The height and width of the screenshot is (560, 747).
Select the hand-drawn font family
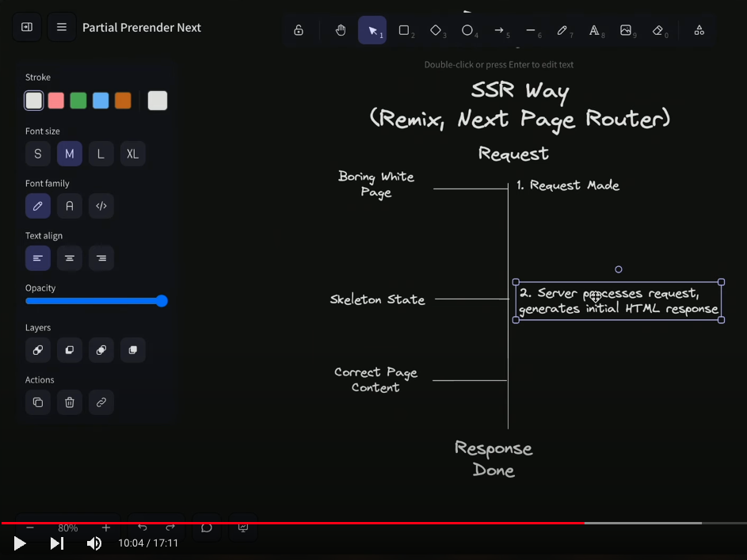38,206
